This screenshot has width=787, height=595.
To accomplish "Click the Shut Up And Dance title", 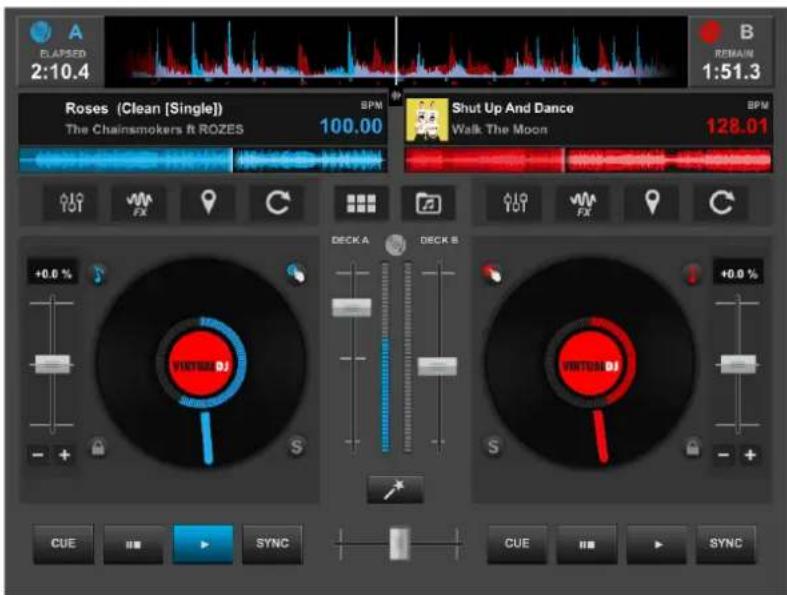I will [x=512, y=108].
